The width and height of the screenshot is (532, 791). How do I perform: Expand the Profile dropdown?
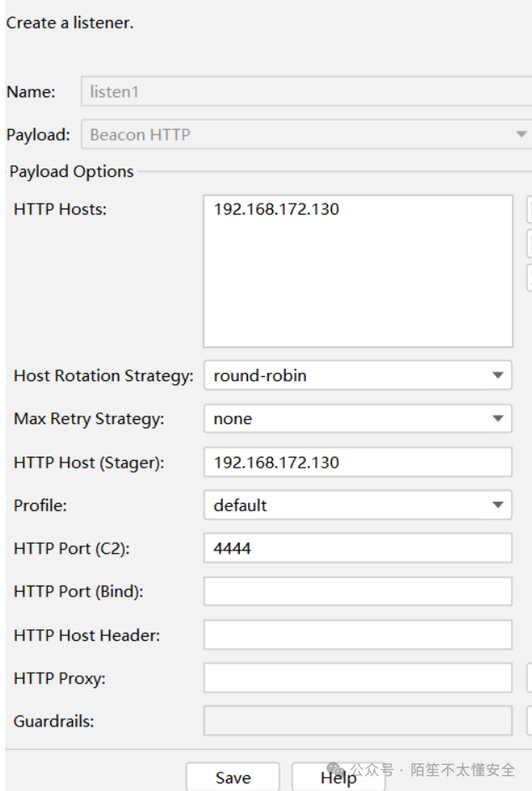pyautogui.click(x=498, y=505)
